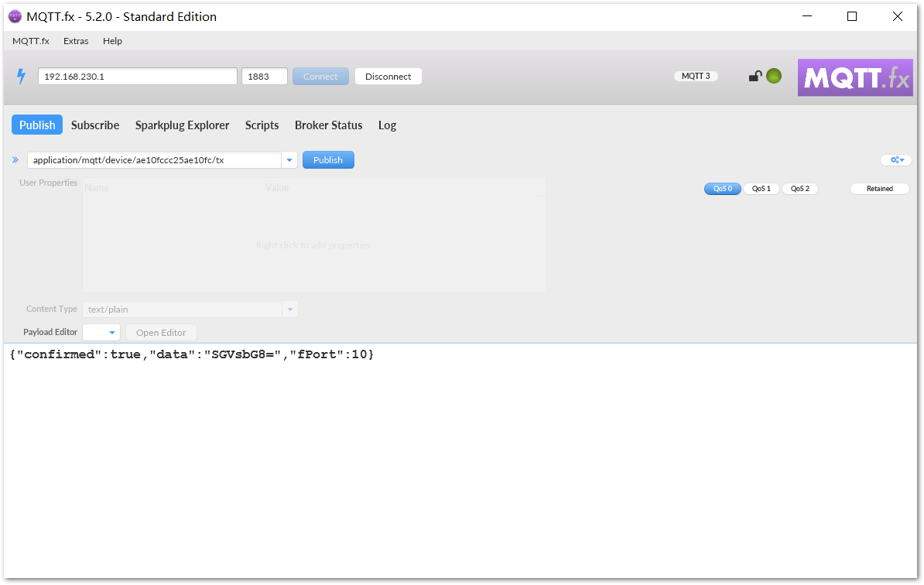Switch to the Sparkplug Explorer tab
The height and width of the screenshot is (585, 924).
click(x=182, y=125)
